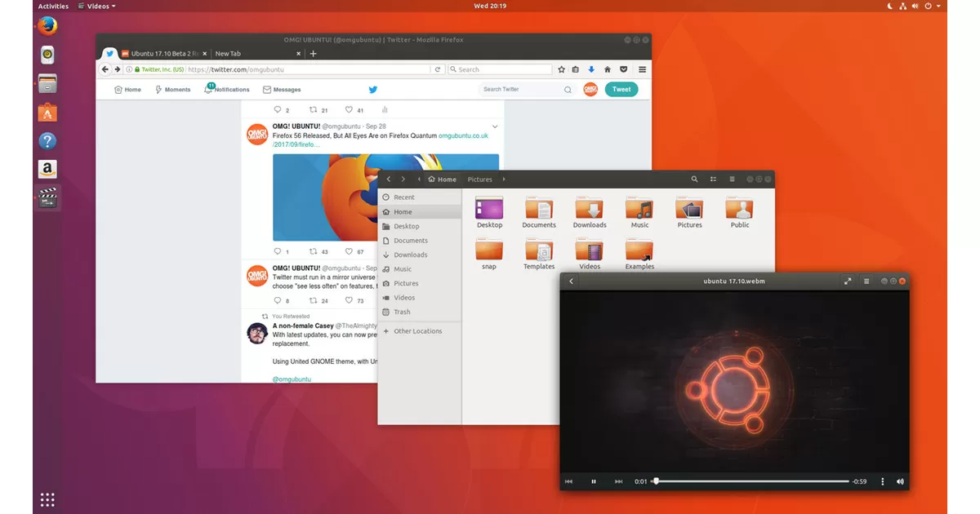Open Firefox from the Ubuntu dock
Screen dimensions: 980x514
pyautogui.click(x=47, y=26)
